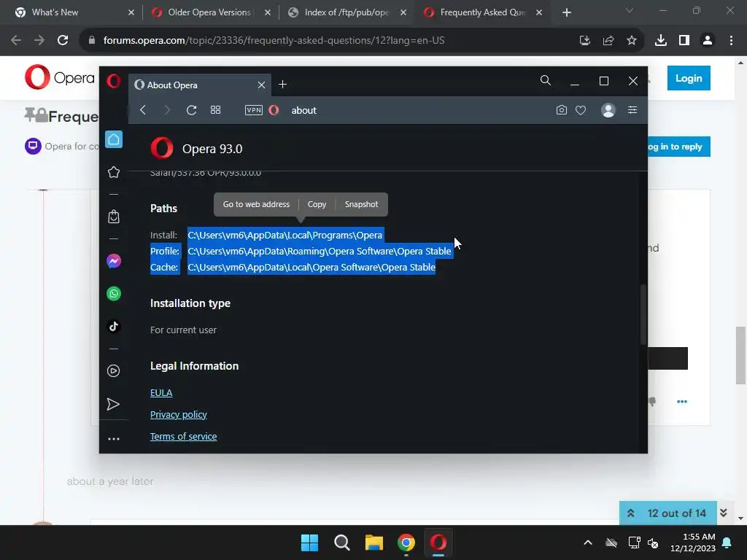Reload the About Opera page
Viewport: 747px width, 560px height.
pyautogui.click(x=192, y=110)
